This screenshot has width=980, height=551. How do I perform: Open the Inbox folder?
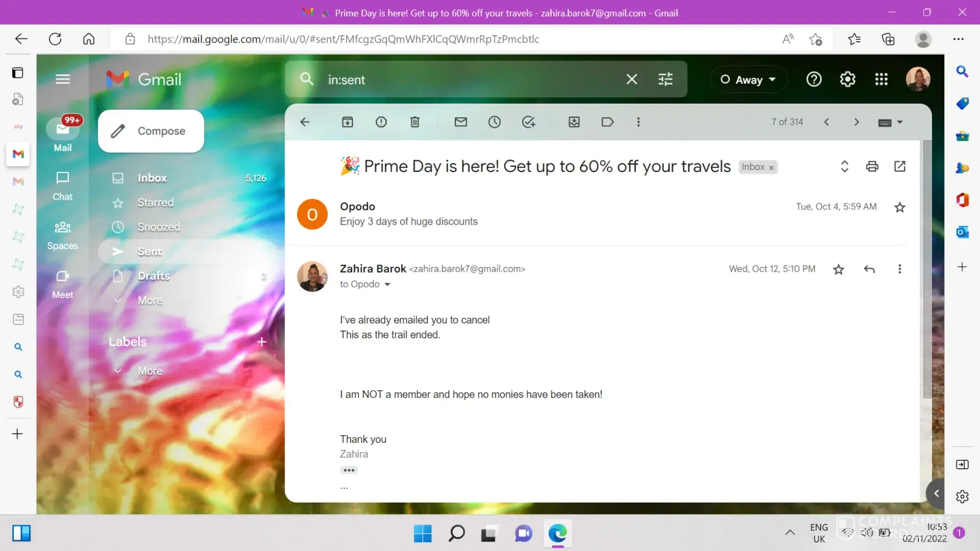coord(187,178)
